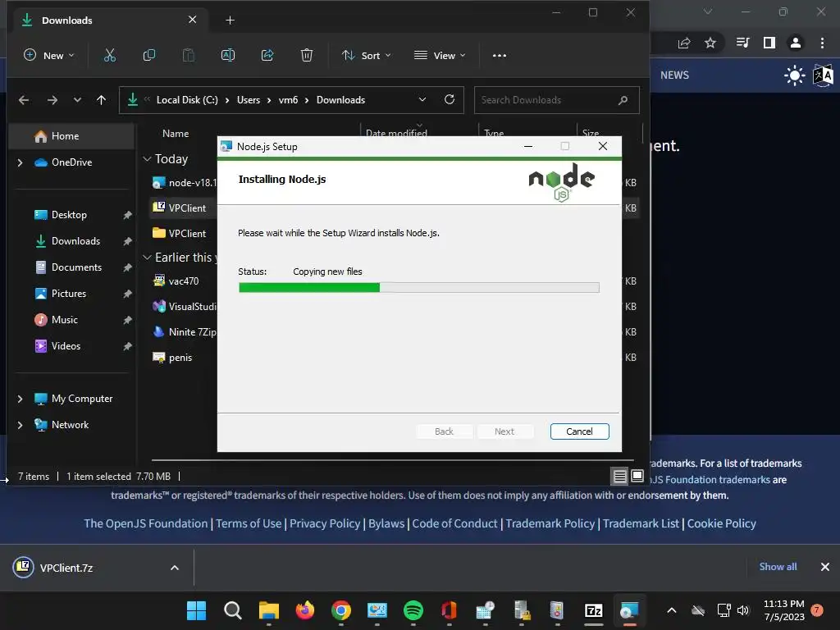Click the Windows Start button
This screenshot has height=630, width=840.
197,610
